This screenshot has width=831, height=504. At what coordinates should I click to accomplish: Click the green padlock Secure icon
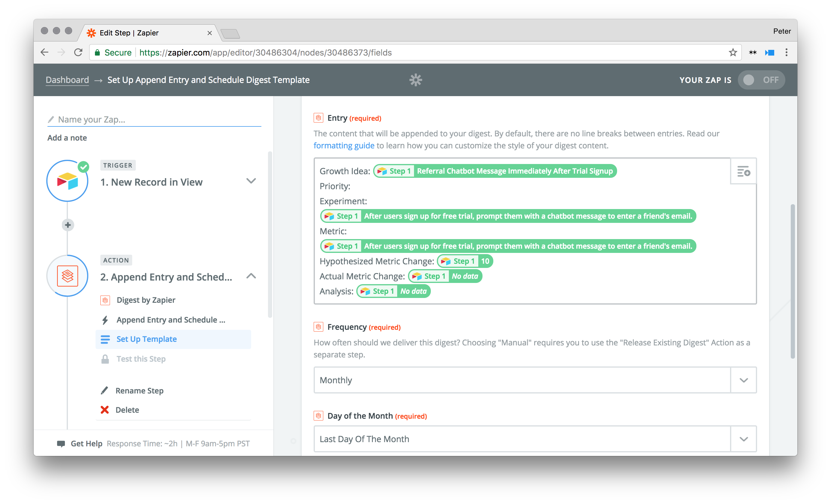(97, 52)
